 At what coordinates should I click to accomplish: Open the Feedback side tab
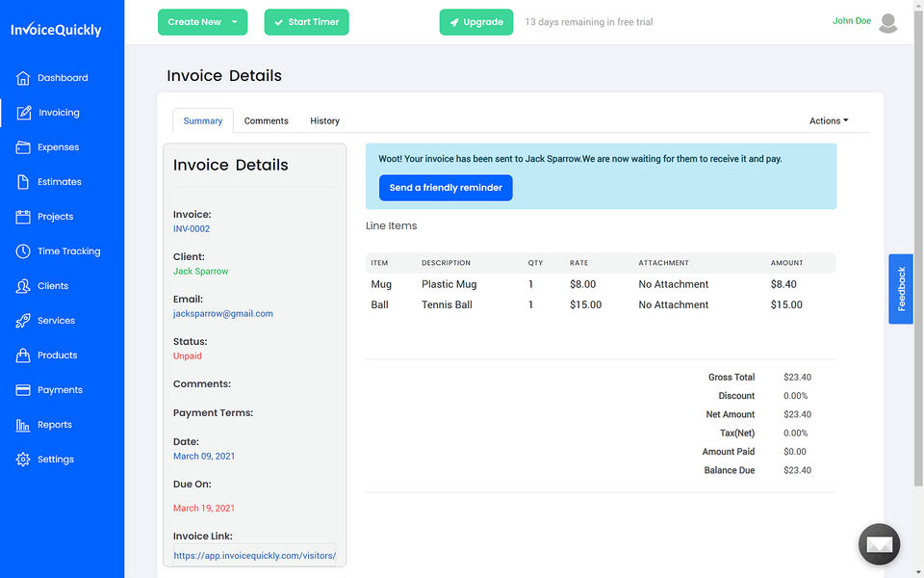[x=901, y=289]
